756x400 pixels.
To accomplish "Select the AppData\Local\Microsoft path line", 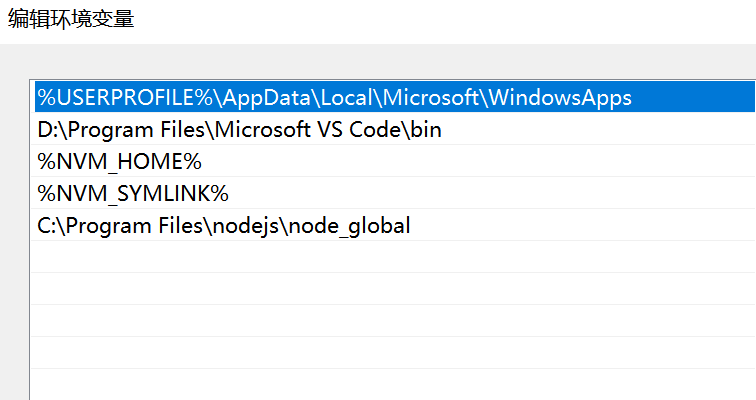I will tap(334, 97).
